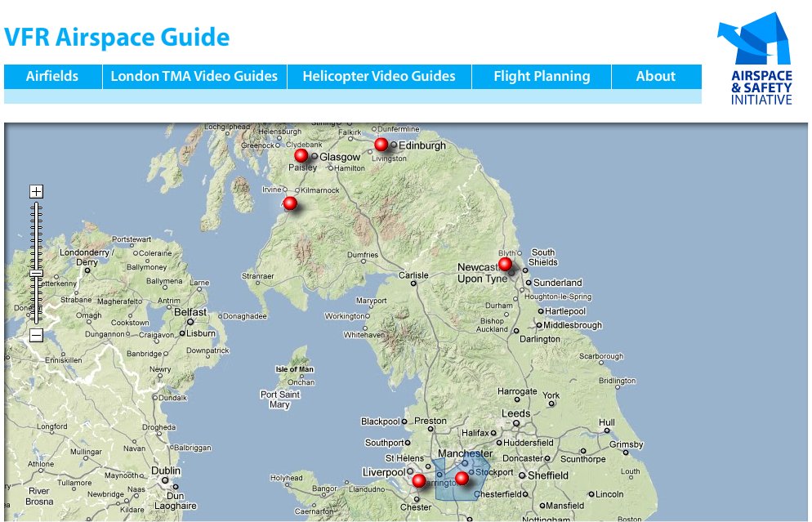Click the VFR Airspace Guide title
The image size is (812, 522).
click(117, 38)
